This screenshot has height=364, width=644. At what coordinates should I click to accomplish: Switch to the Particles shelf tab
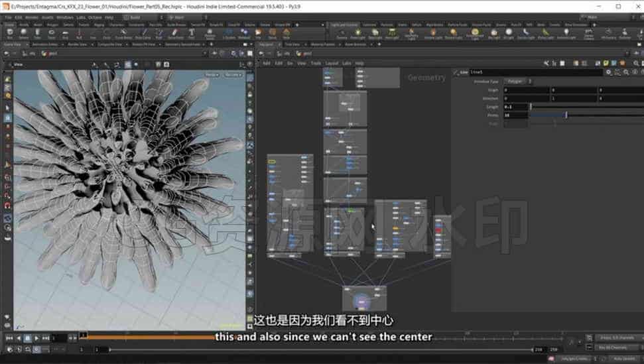(x=387, y=25)
